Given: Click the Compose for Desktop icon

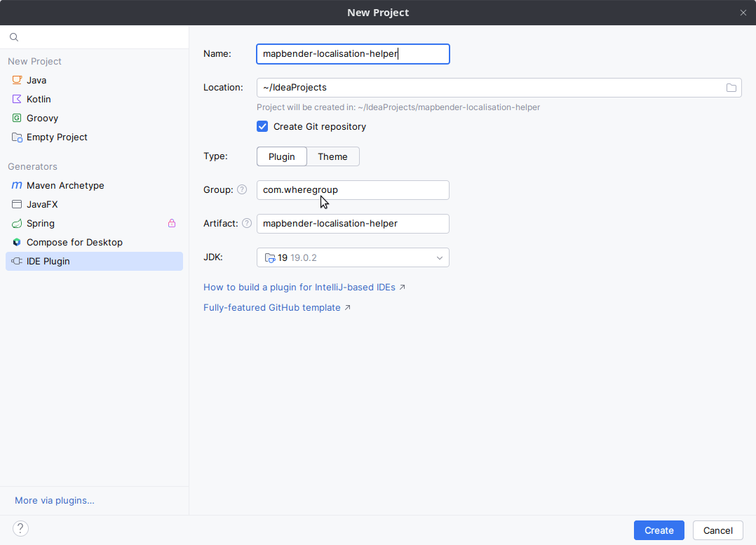Looking at the screenshot, I should tap(17, 242).
